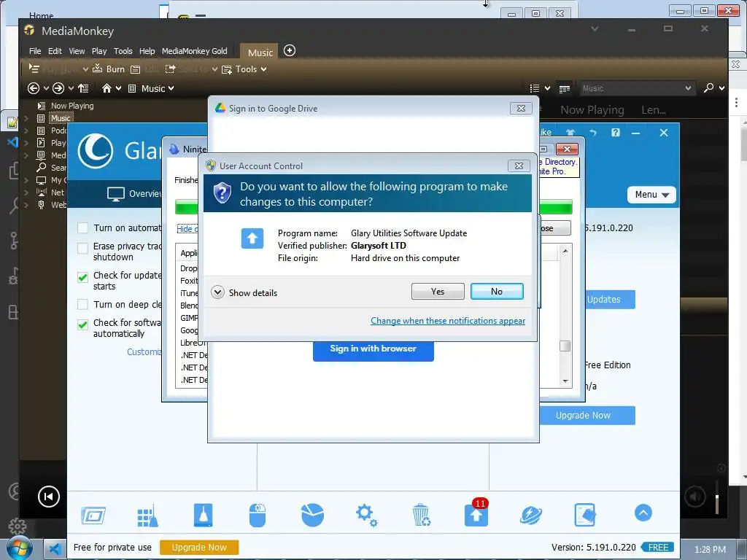Expand Show details in User Account Control

[244, 292]
